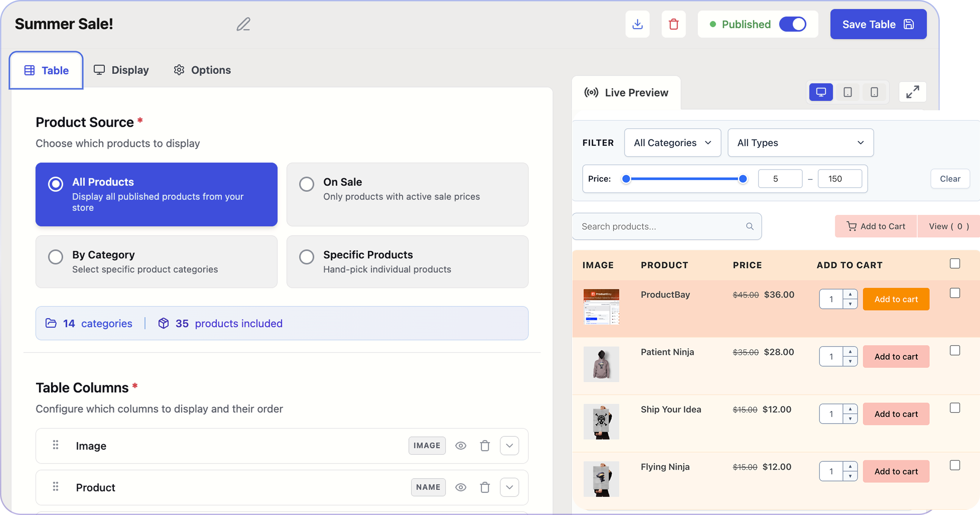Click the Save Table button
Screen dimensions: 980x515
point(878,24)
